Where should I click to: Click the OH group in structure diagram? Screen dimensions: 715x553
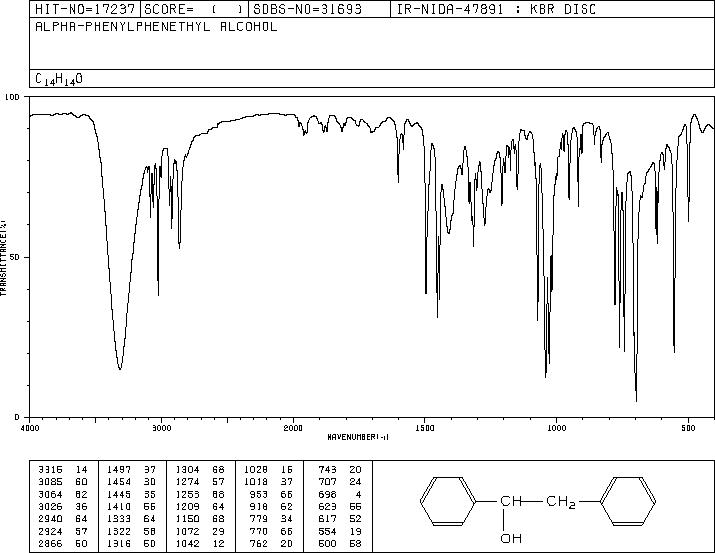511,538
